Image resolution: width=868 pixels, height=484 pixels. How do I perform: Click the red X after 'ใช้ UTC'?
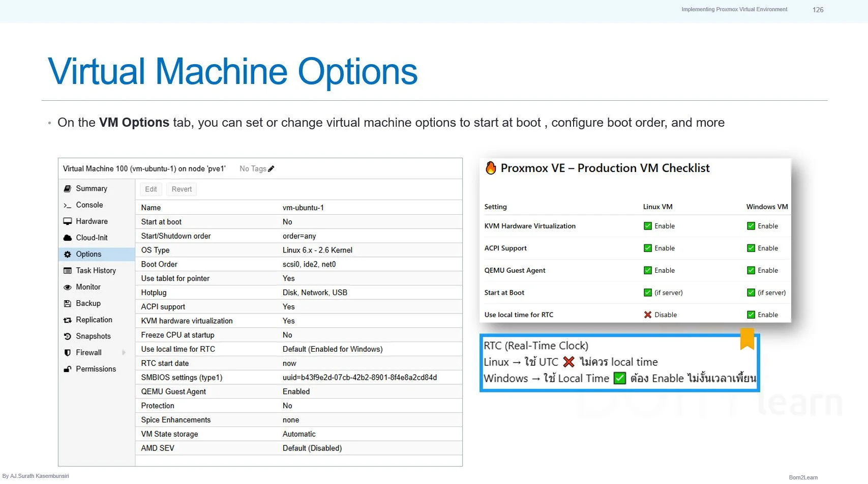click(568, 362)
